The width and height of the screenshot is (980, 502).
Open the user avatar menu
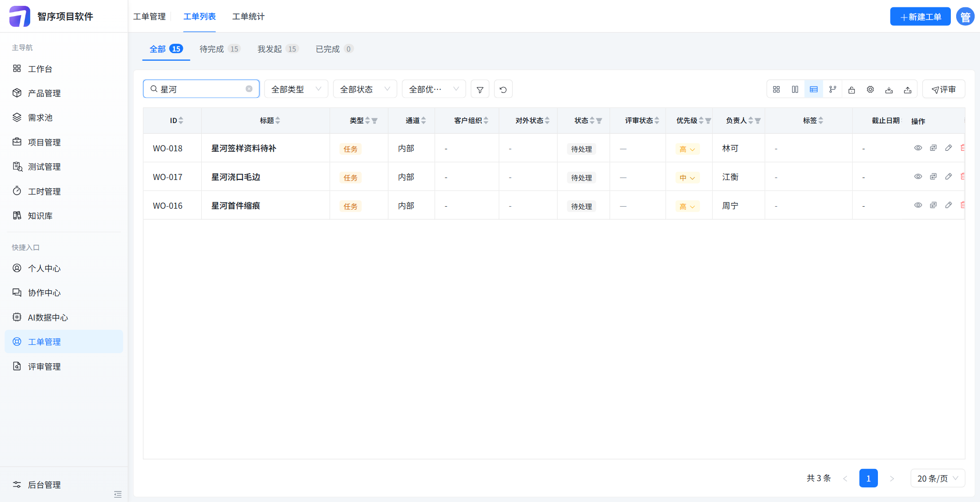tap(965, 17)
